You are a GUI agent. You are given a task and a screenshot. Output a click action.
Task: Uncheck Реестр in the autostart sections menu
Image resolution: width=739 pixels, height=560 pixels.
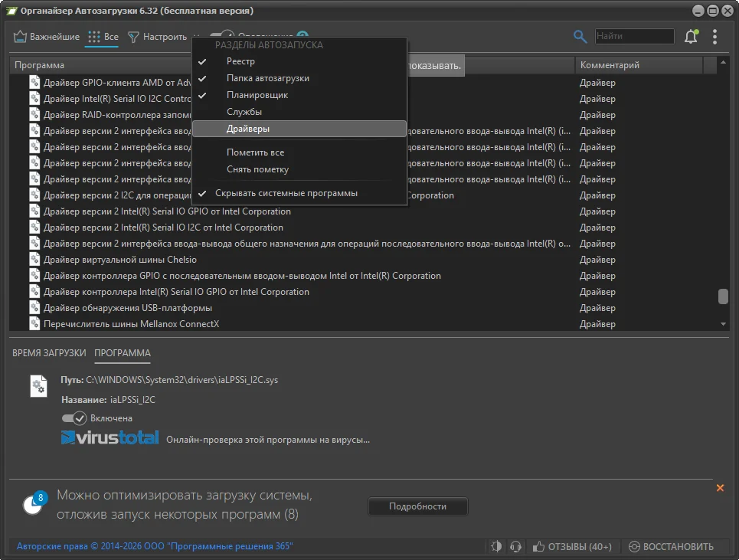pos(299,61)
